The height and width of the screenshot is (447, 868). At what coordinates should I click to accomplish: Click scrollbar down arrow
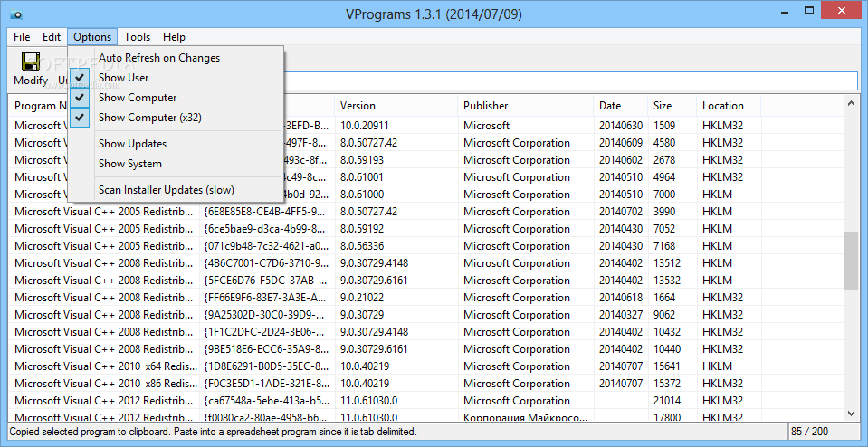point(852,413)
